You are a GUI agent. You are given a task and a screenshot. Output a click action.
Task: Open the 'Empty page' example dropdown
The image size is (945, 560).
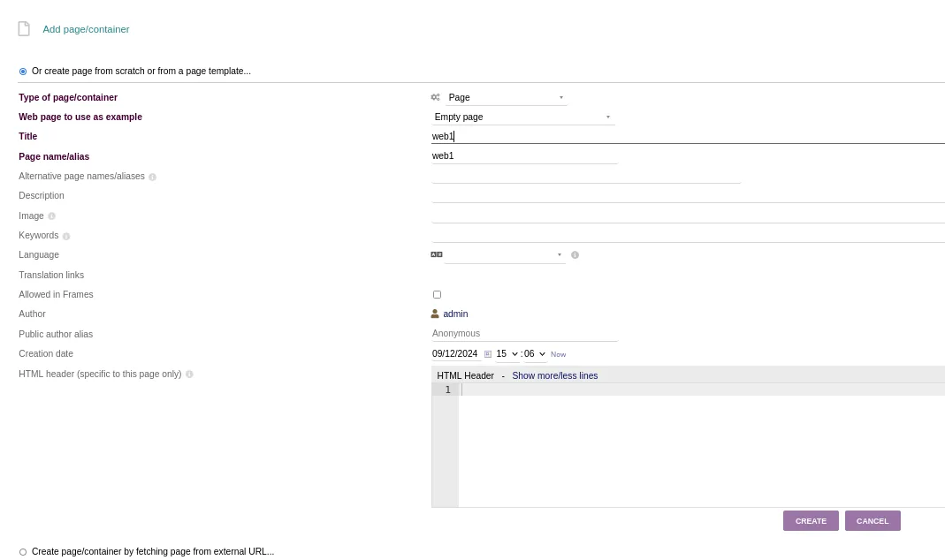[522, 117]
